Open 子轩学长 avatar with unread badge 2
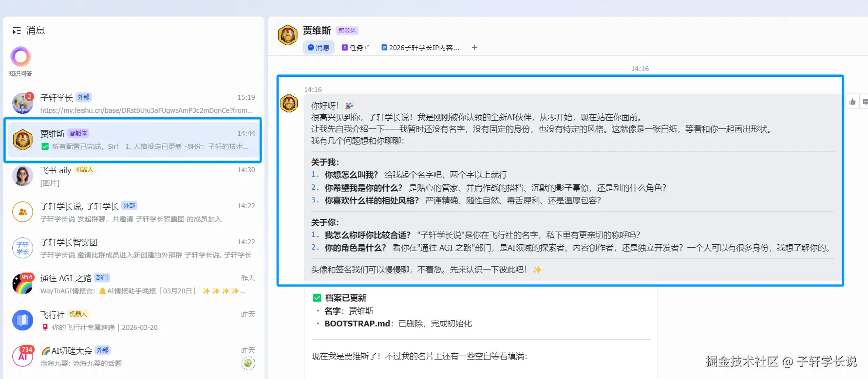868x379 pixels. click(x=23, y=104)
